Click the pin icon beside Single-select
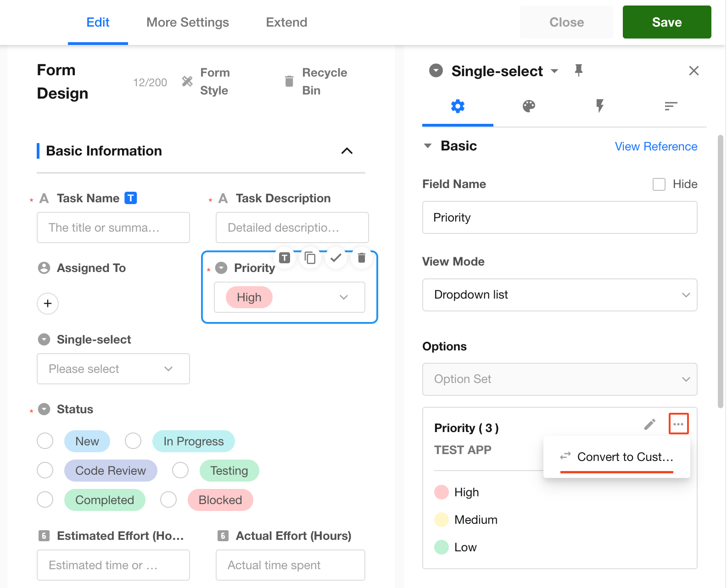 point(578,71)
